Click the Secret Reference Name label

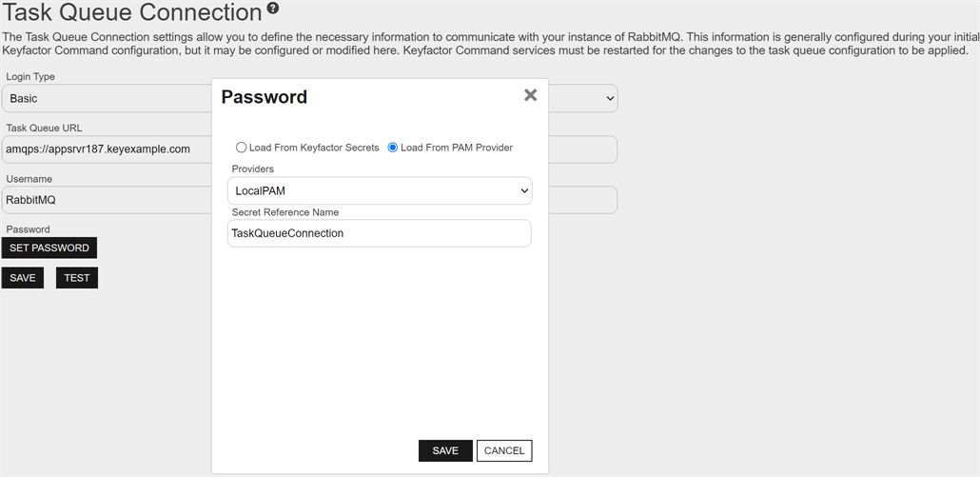285,212
